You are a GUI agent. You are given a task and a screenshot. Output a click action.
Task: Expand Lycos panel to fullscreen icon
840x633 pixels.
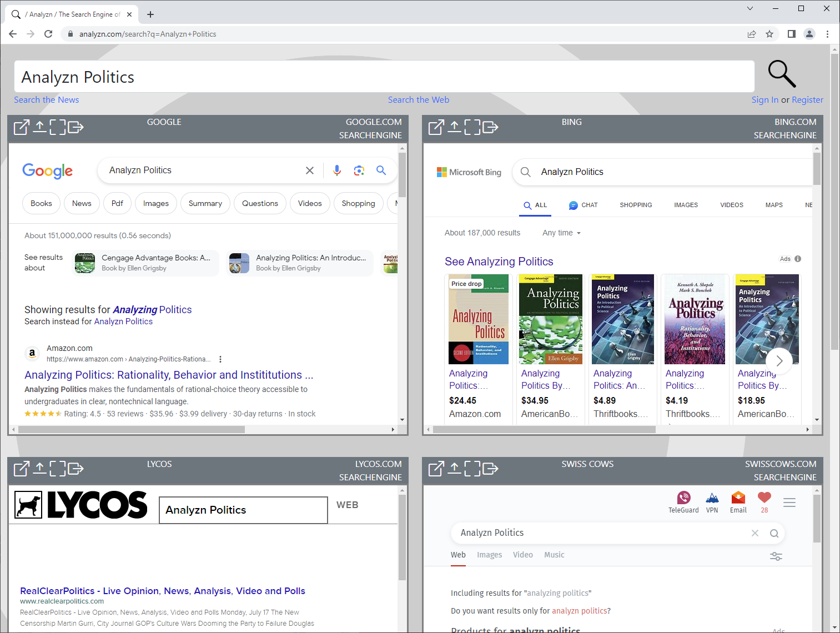[57, 469]
